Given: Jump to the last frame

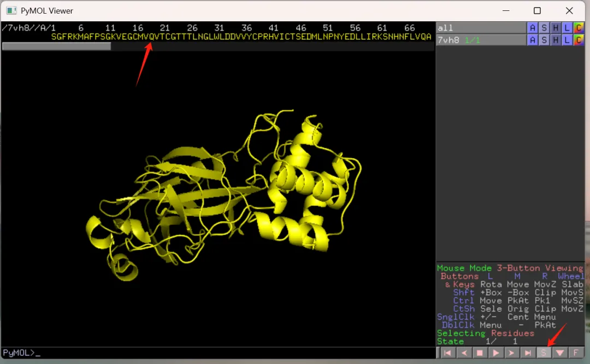Looking at the screenshot, I should pos(528,353).
